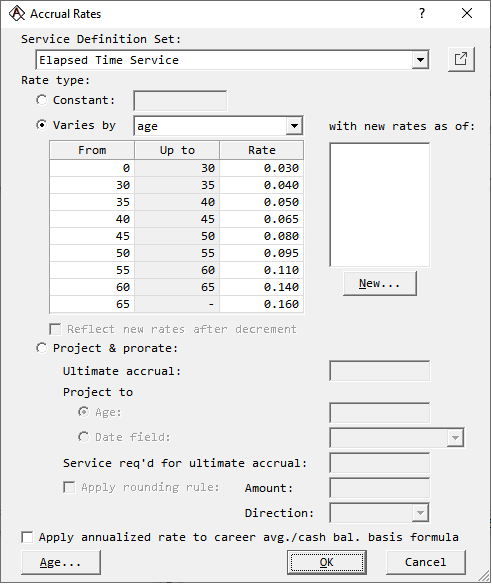
Task: Select the rate 0.160 cell
Action: [x=261, y=304]
